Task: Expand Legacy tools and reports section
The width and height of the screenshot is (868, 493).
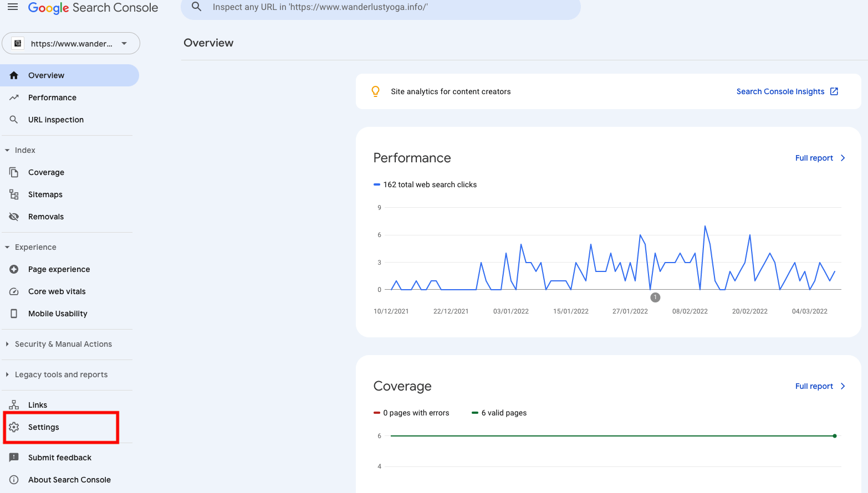Action: (x=7, y=374)
